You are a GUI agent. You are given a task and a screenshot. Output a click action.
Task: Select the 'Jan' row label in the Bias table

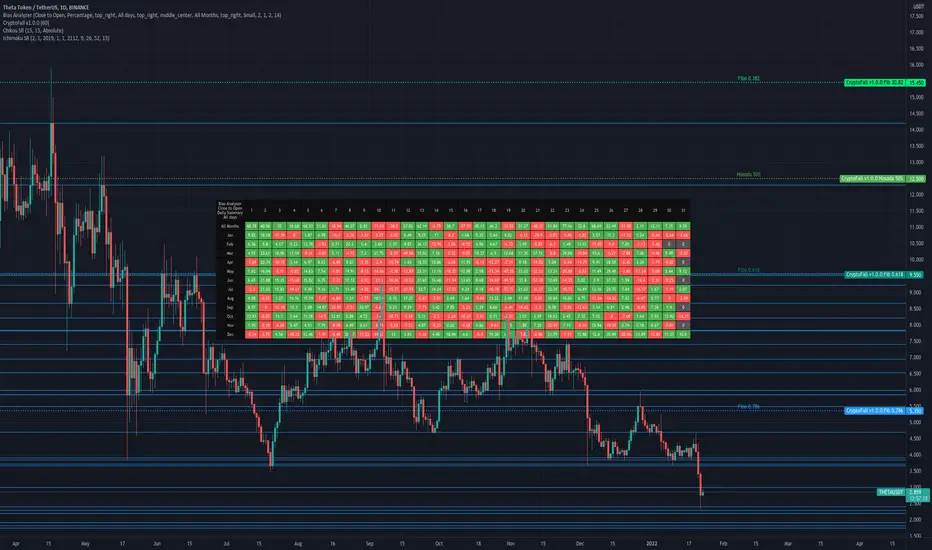pyautogui.click(x=230, y=235)
